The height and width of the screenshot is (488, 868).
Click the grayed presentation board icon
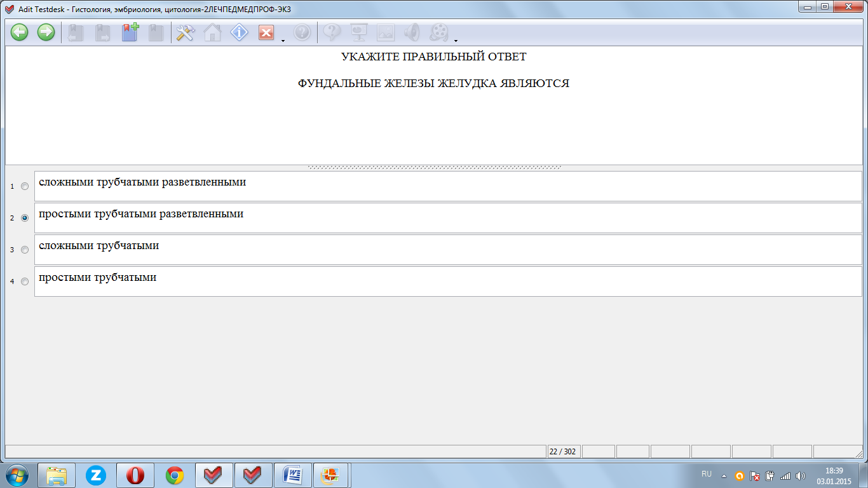(x=359, y=32)
